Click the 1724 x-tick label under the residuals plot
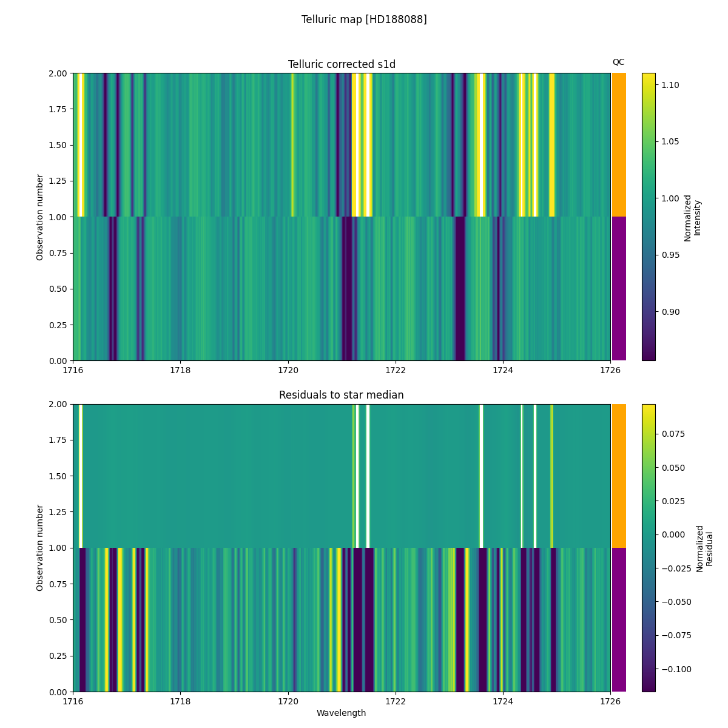Viewport: 728px width, 728px height. pyautogui.click(x=503, y=701)
